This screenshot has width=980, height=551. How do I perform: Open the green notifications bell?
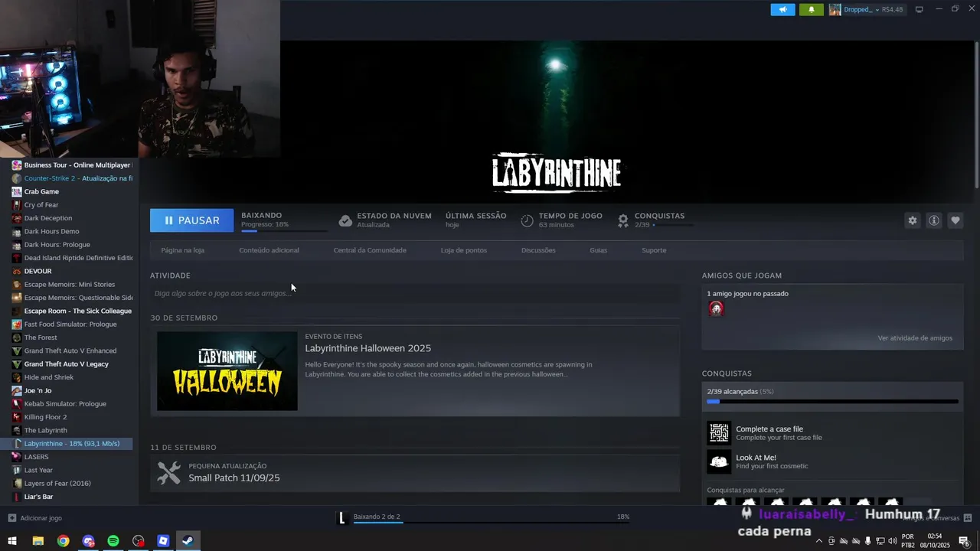(x=812, y=9)
